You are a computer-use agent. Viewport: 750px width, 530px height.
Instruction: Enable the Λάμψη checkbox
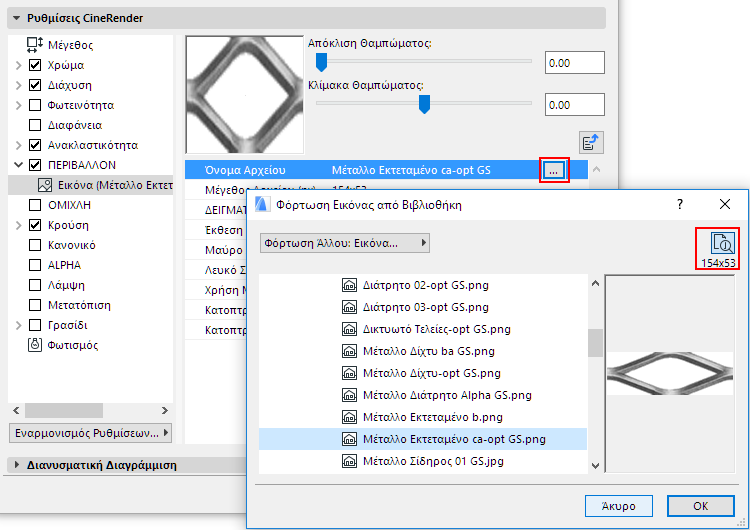[35, 285]
